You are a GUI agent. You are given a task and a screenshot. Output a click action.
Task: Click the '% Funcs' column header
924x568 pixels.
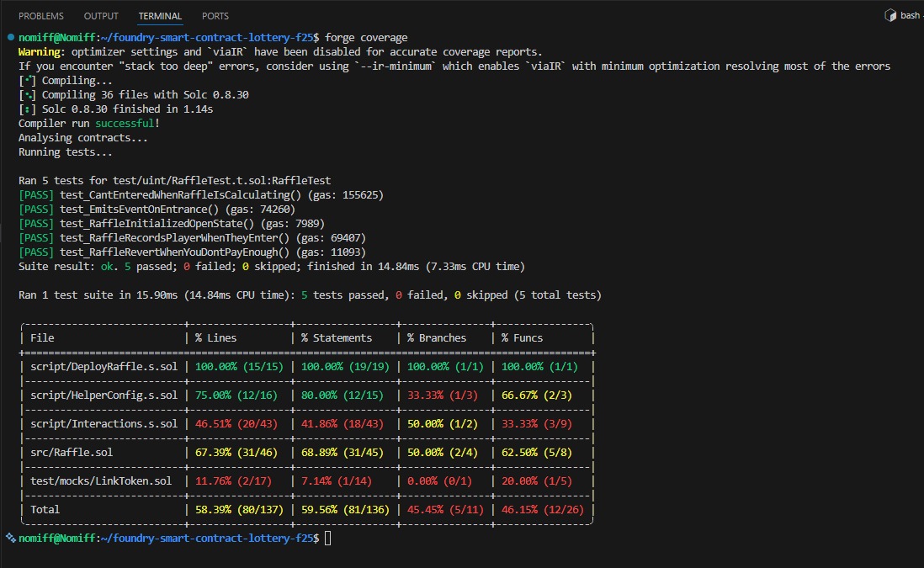(x=522, y=338)
